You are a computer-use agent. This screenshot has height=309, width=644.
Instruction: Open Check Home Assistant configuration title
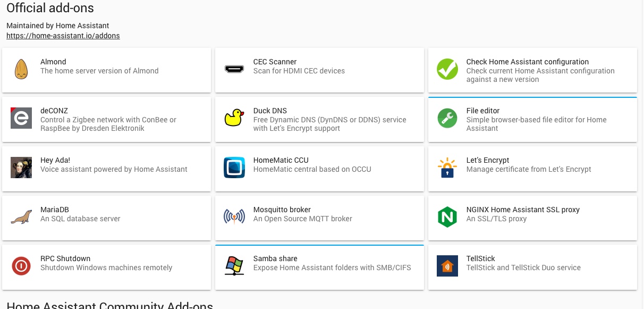click(528, 62)
